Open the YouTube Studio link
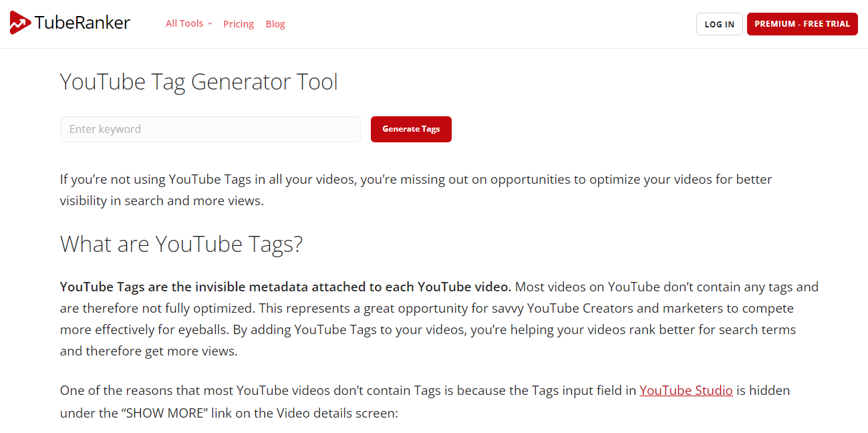Screen dimensions: 868x433 tap(686, 390)
